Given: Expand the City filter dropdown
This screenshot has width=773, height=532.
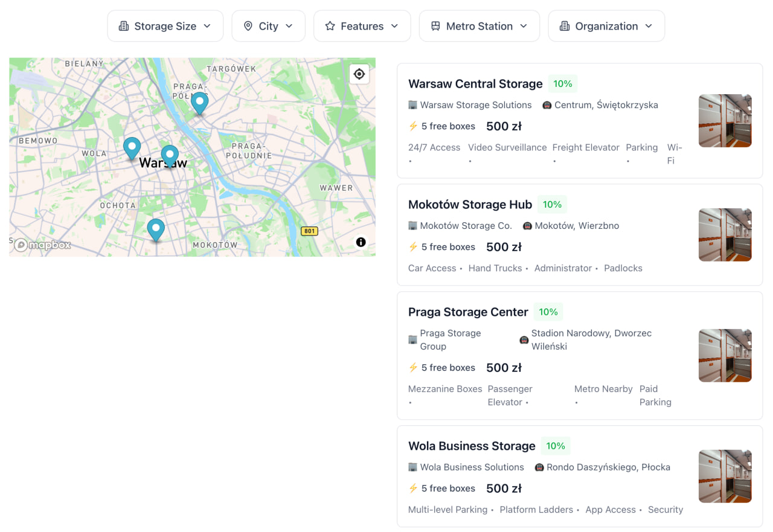Looking at the screenshot, I should click(268, 26).
